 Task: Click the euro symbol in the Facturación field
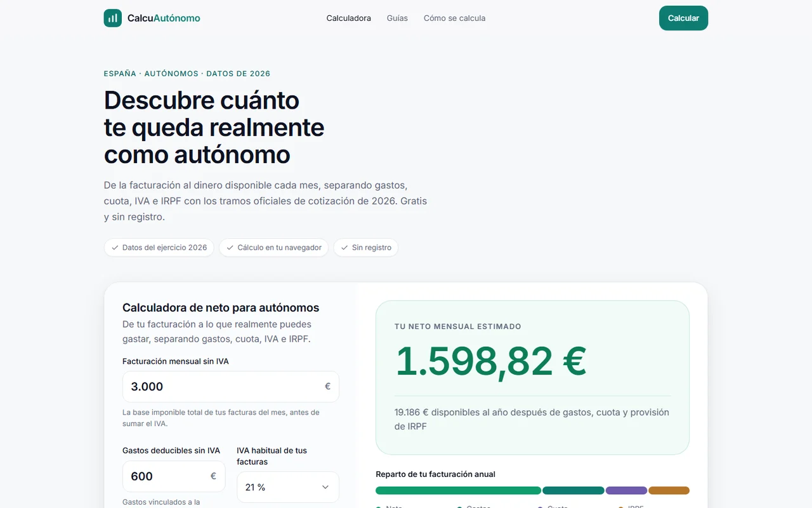[x=327, y=387]
